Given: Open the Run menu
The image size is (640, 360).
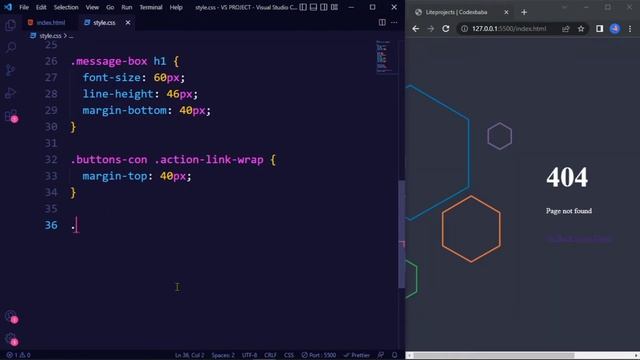Looking at the screenshot, I should pyautogui.click(x=127, y=7).
